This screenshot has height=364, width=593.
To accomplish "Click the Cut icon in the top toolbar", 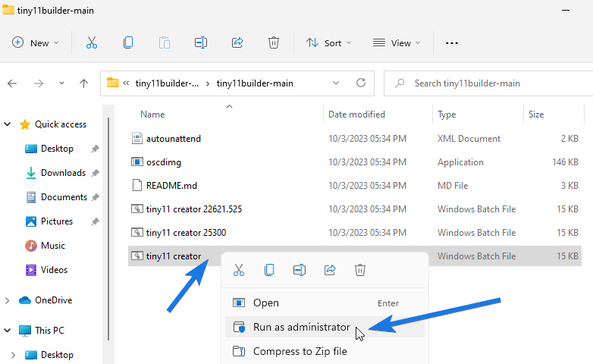I will tap(92, 42).
